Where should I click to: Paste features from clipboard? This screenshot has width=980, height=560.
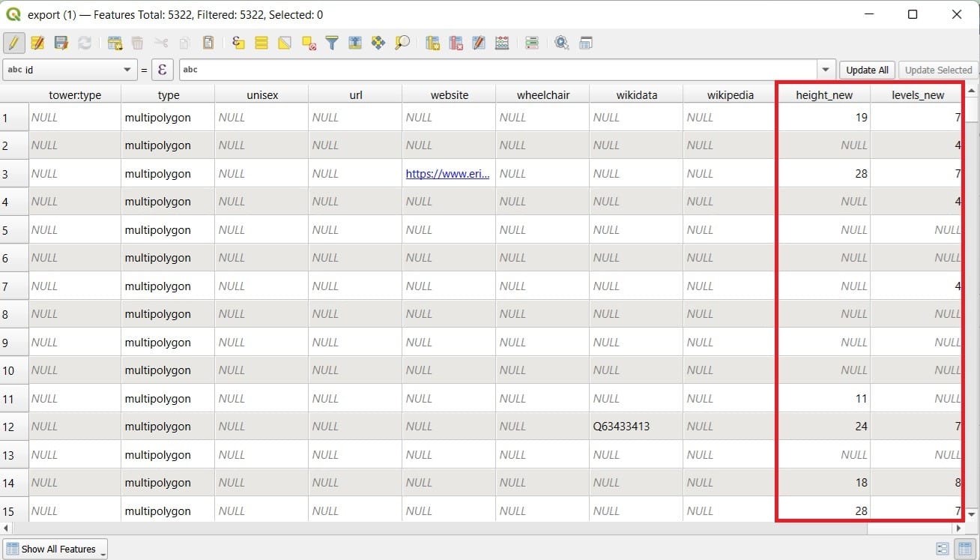[208, 43]
